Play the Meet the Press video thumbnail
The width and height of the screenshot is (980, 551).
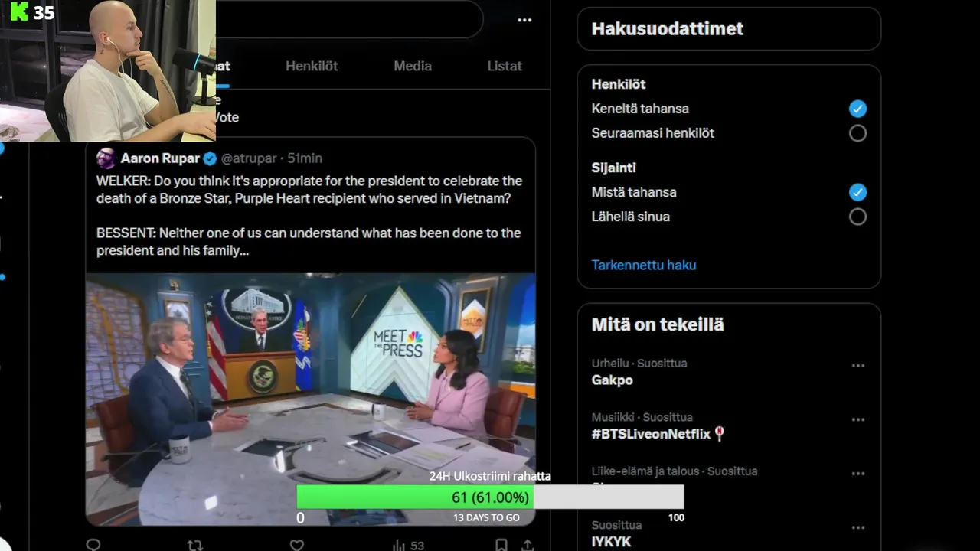[310, 399]
